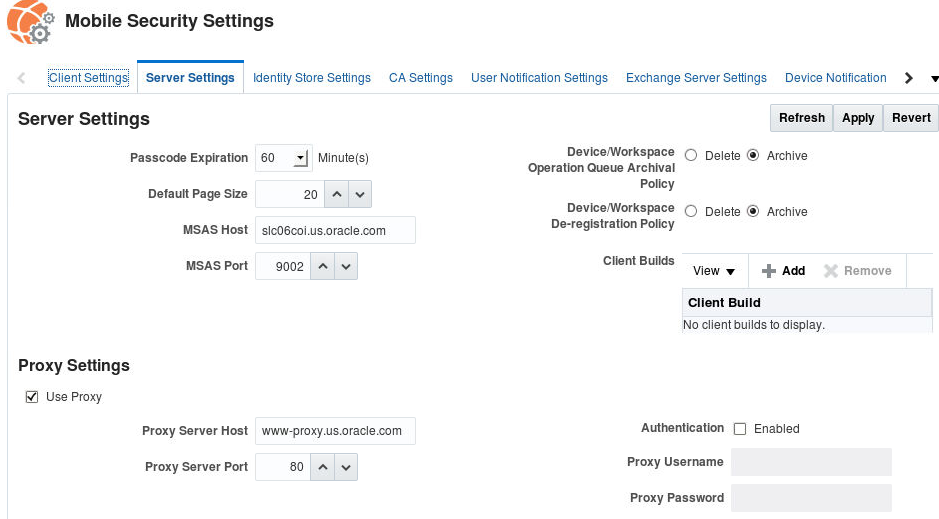939x519 pixels.
Task: Enable proxy Authentication checkbox
Action: (740, 429)
